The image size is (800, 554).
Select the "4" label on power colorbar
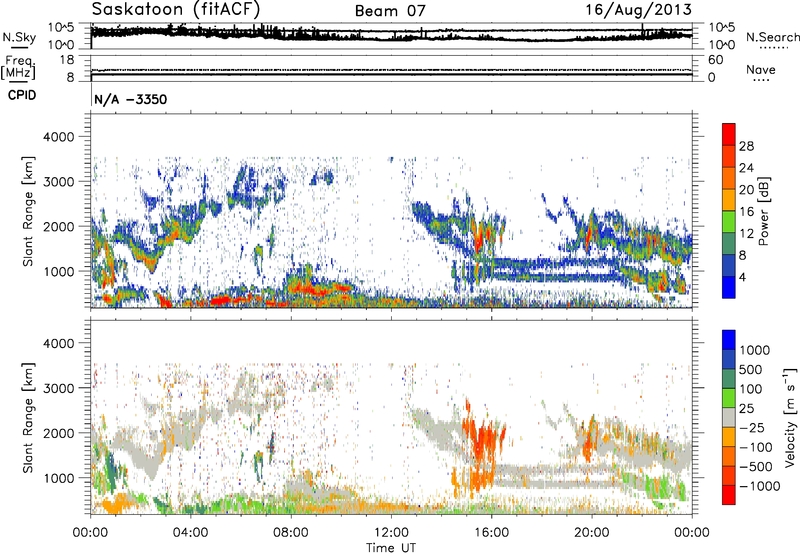tap(742, 278)
